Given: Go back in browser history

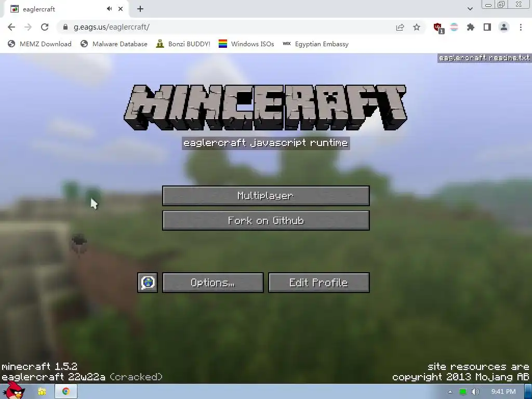Looking at the screenshot, I should coord(11,27).
